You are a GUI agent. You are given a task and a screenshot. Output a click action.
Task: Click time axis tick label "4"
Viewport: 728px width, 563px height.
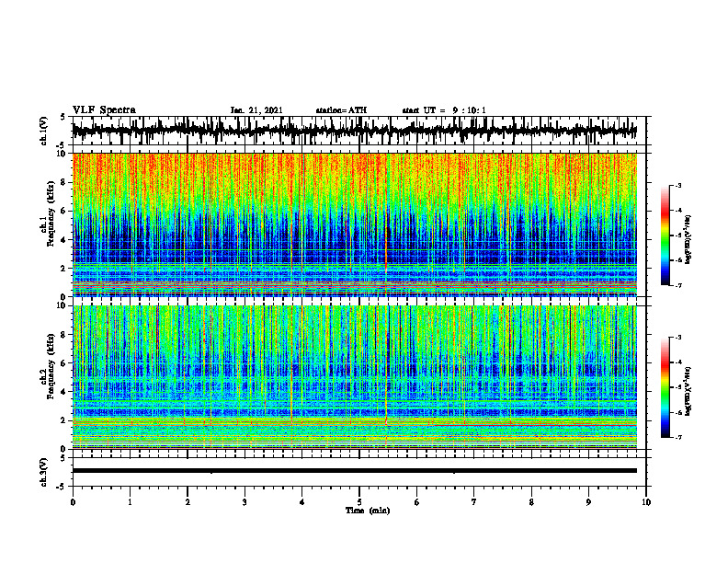302,502
